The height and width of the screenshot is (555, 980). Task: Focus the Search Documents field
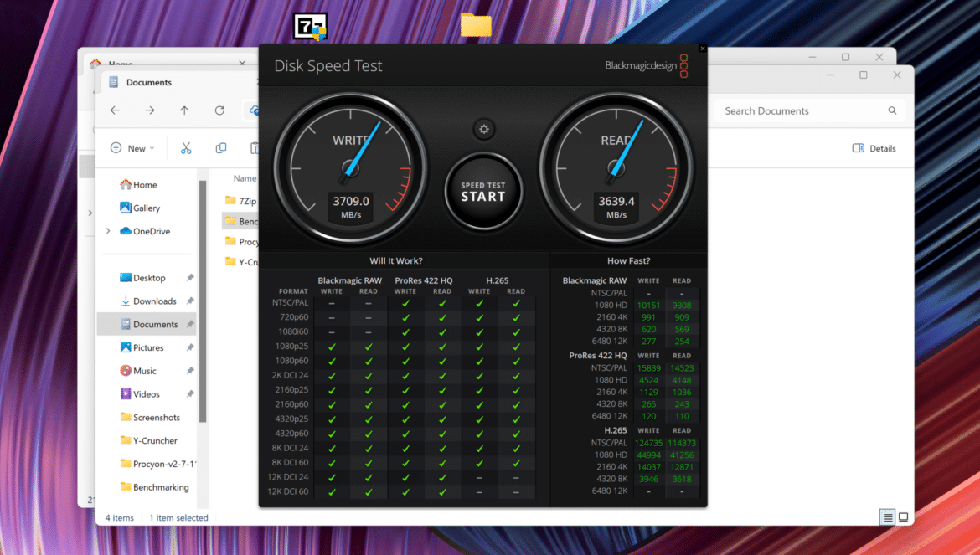[x=809, y=110]
